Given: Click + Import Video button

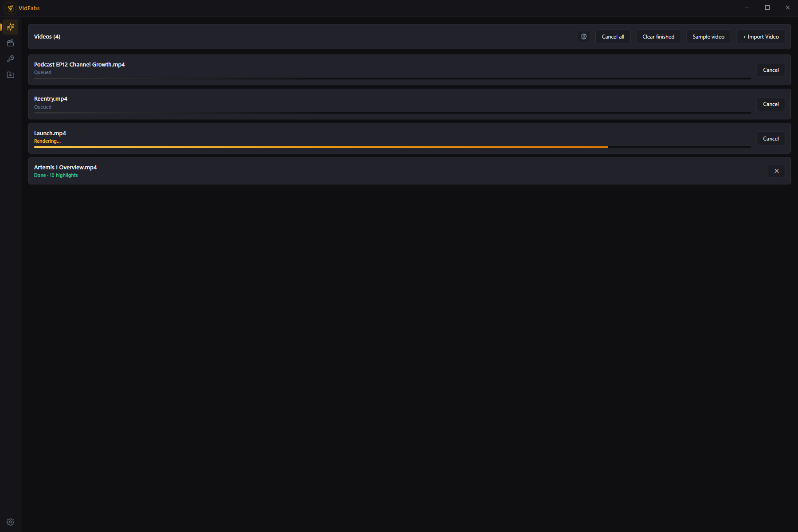Looking at the screenshot, I should (x=761, y=37).
